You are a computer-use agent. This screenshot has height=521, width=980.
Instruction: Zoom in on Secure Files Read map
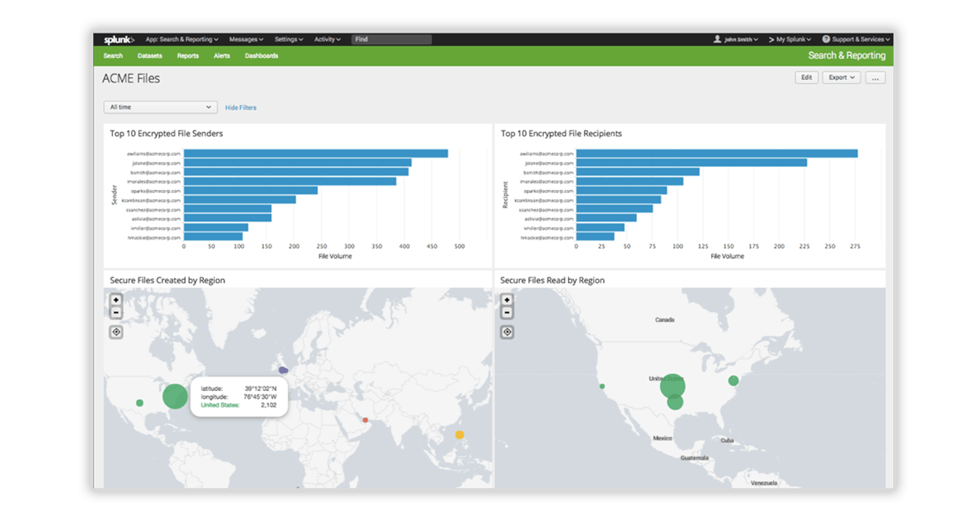click(x=507, y=300)
